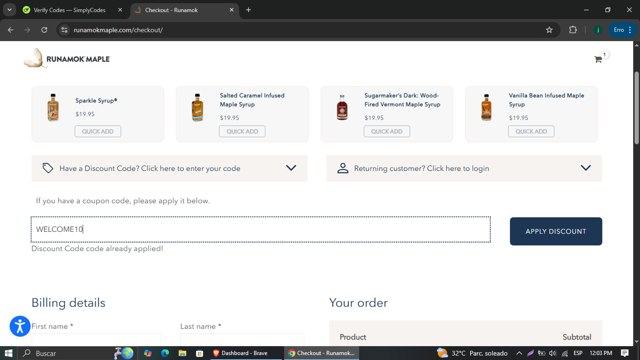Image resolution: width=640 pixels, height=360 pixels.
Task: Show hidden system tray icons
Action: coord(519,353)
